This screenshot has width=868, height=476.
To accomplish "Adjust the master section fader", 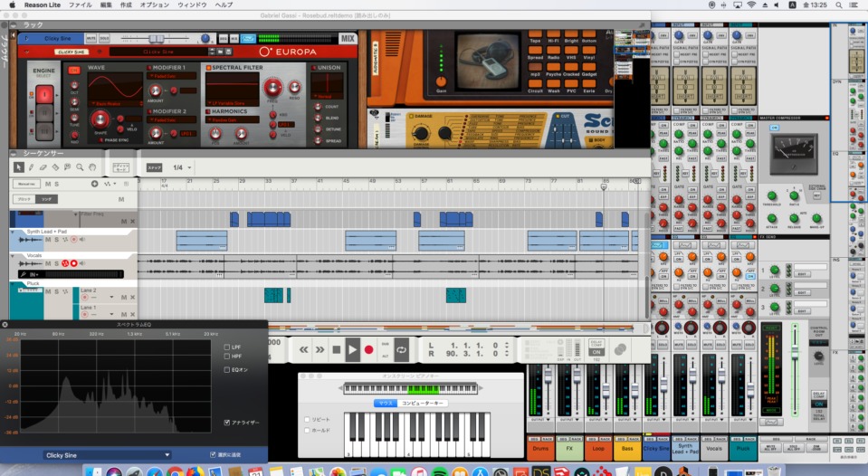I will tap(795, 352).
